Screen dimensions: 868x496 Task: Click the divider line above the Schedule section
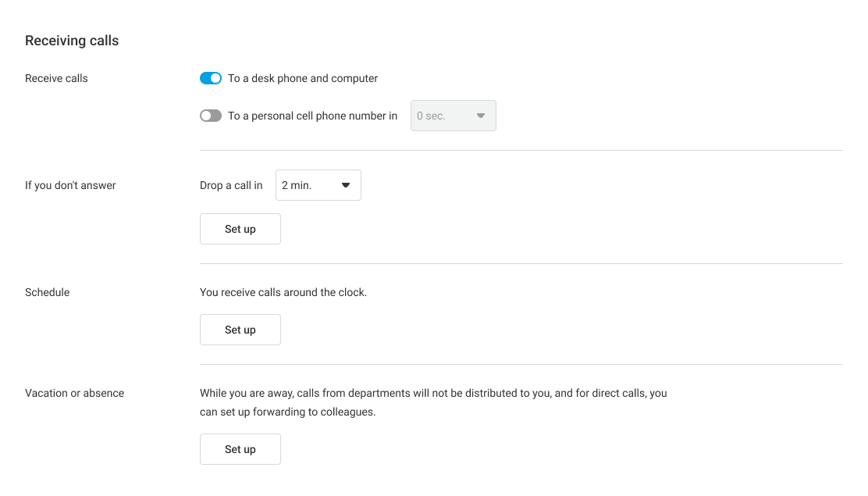[x=521, y=264]
